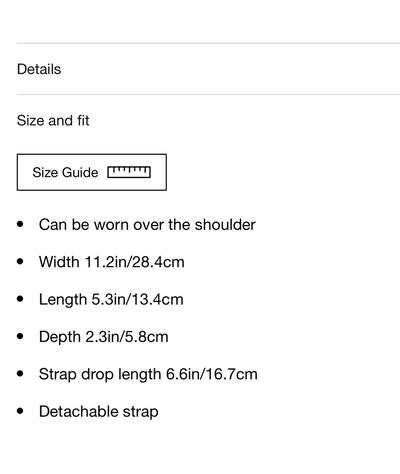Select the Depth 2.3in/5.8cm line
This screenshot has height=474, width=400.
click(x=103, y=336)
